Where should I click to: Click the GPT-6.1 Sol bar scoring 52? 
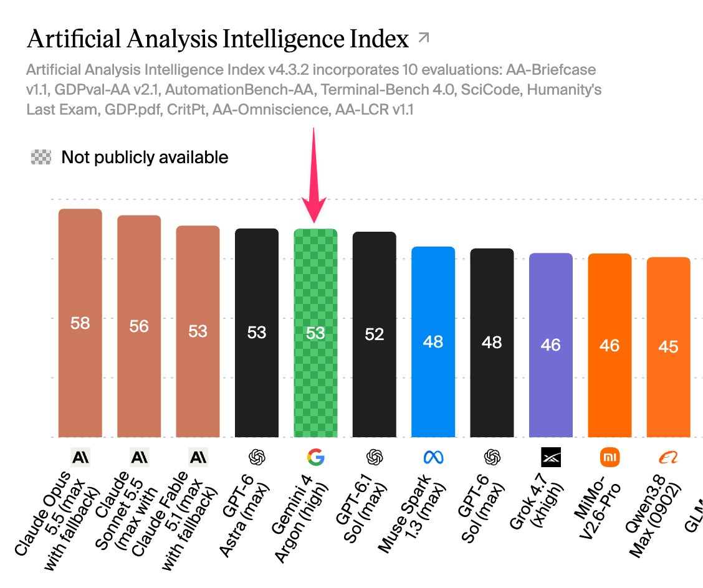click(375, 334)
